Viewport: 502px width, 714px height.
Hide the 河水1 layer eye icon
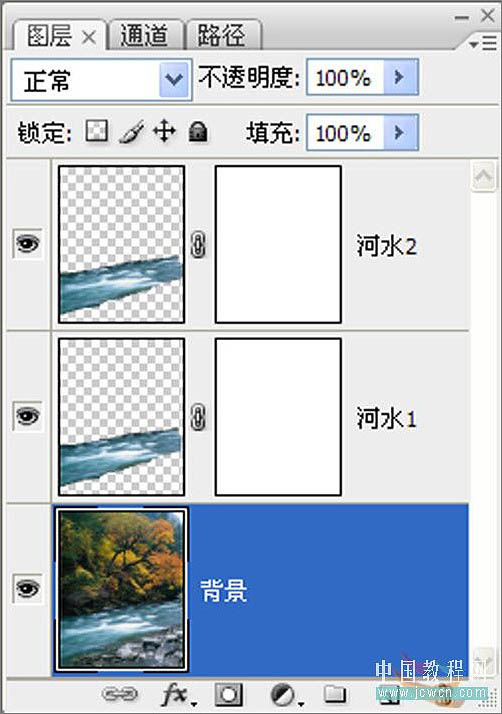coord(27,416)
